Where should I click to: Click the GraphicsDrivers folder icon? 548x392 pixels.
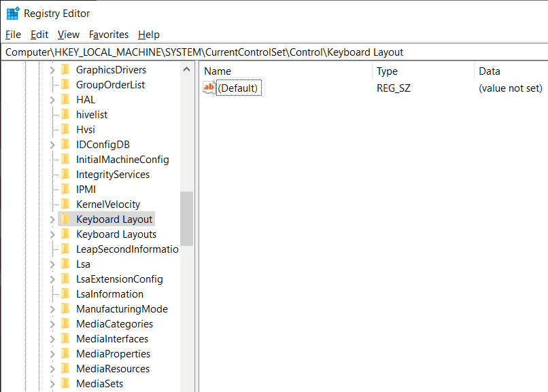pos(65,70)
